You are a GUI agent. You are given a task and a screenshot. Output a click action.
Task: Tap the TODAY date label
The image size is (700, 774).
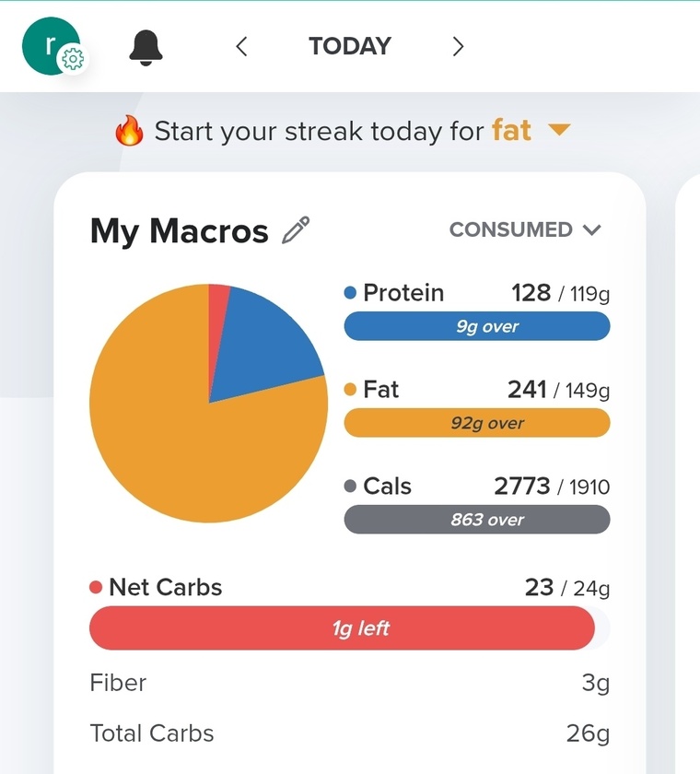pyautogui.click(x=350, y=46)
